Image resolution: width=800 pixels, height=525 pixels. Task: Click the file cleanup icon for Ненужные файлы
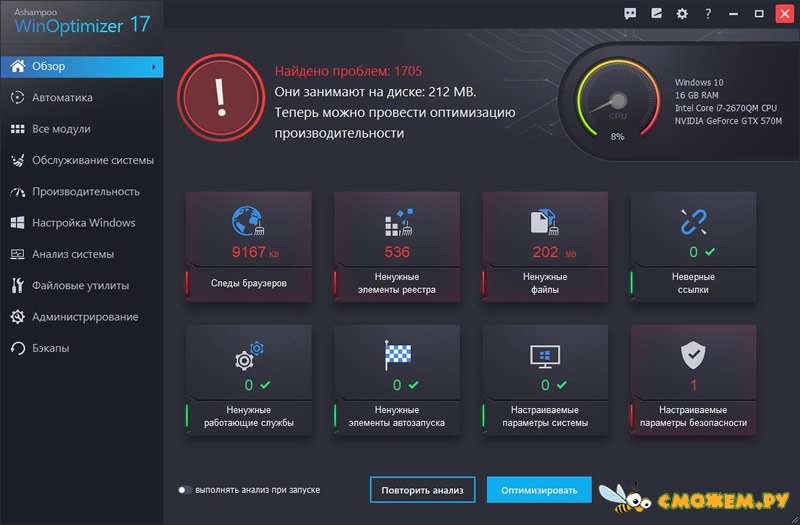tap(544, 222)
